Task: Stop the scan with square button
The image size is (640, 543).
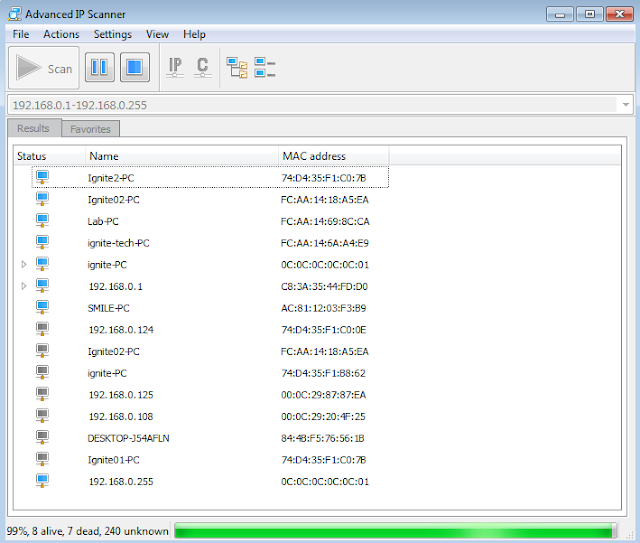Action: 135,67
